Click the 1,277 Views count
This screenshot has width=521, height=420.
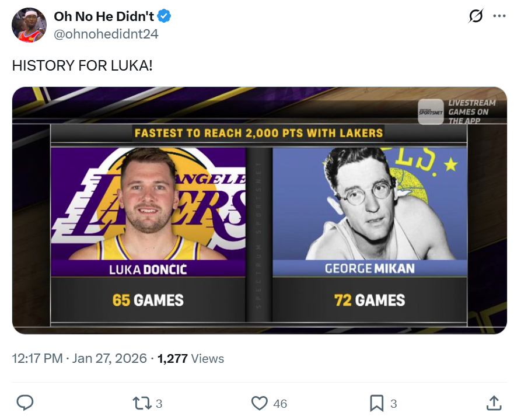pos(191,358)
